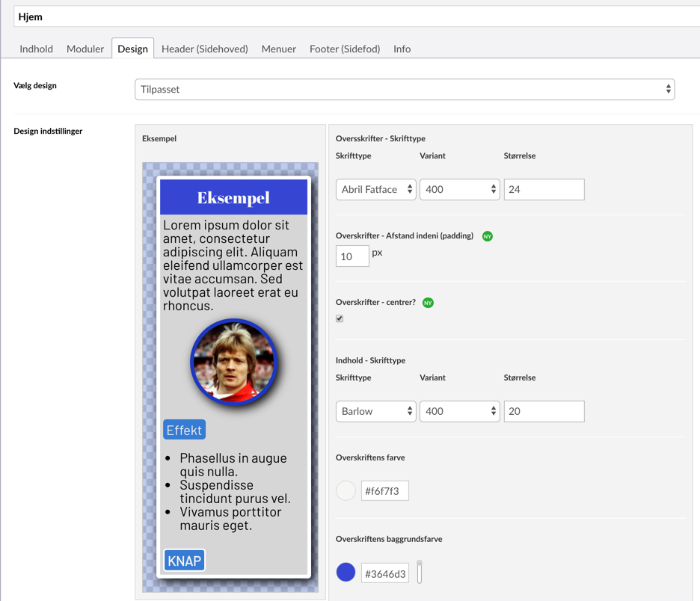This screenshot has height=601, width=700.
Task: Click the 'Oversskrifter - Skrifttype' section label
Action: 381,139
